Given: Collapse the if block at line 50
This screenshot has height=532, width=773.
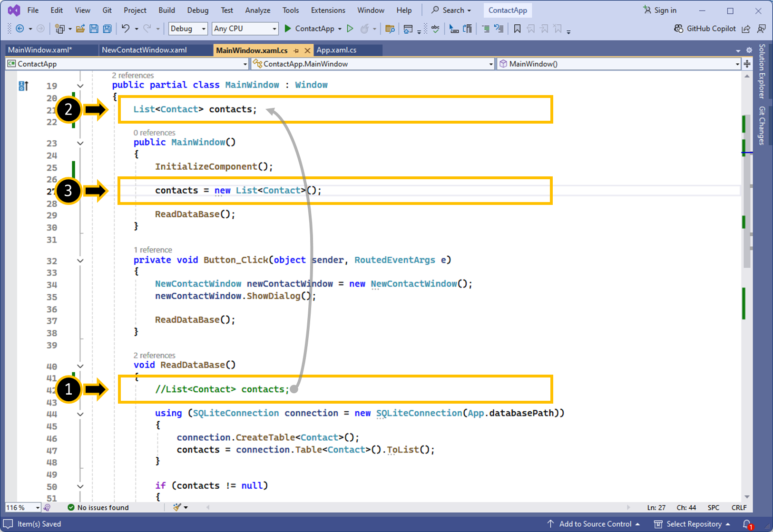Looking at the screenshot, I should click(x=80, y=486).
